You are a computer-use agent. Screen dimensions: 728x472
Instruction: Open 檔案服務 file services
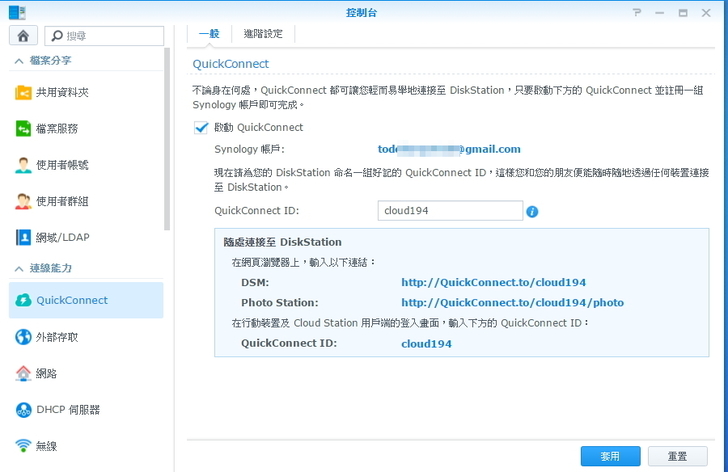pyautogui.click(x=56, y=128)
